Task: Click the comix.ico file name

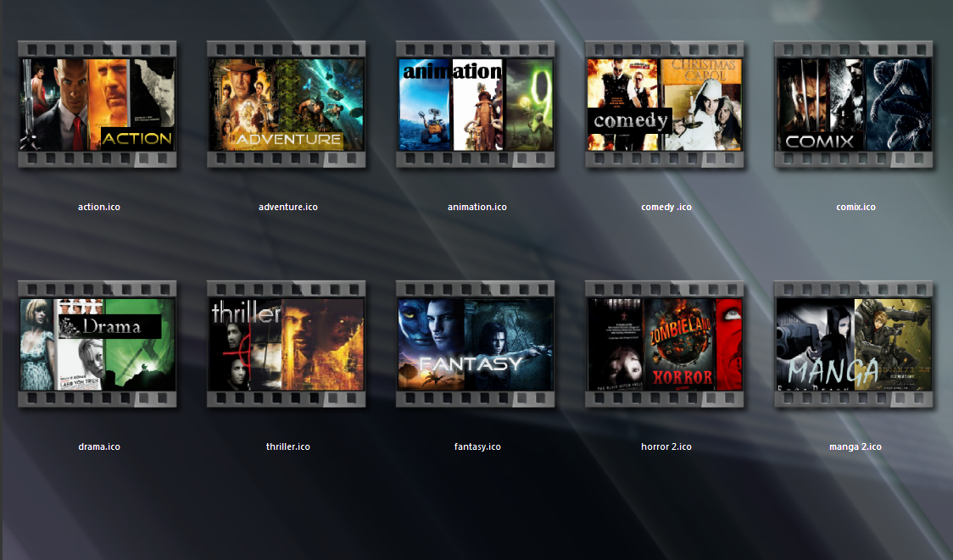Action: point(855,207)
